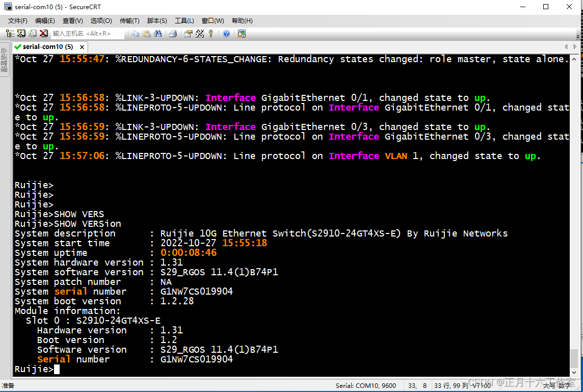Viewport: 583px width, 392px height.
Task: Click the terminal vertical scrollbar thumb
Action: 574,358
